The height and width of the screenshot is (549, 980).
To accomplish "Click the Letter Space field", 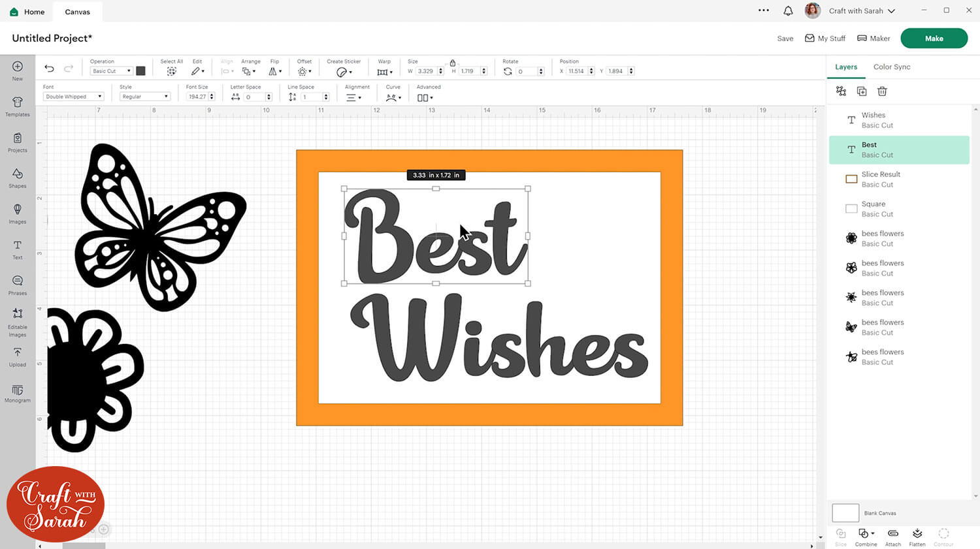I will [x=255, y=97].
